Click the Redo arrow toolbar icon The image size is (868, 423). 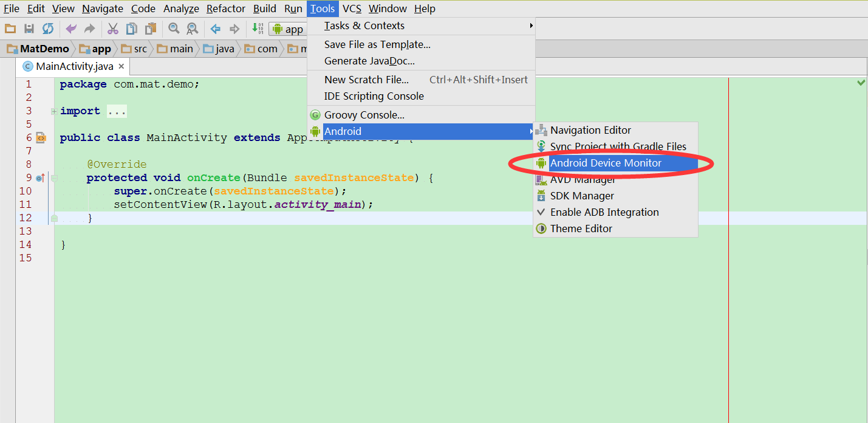click(x=89, y=29)
